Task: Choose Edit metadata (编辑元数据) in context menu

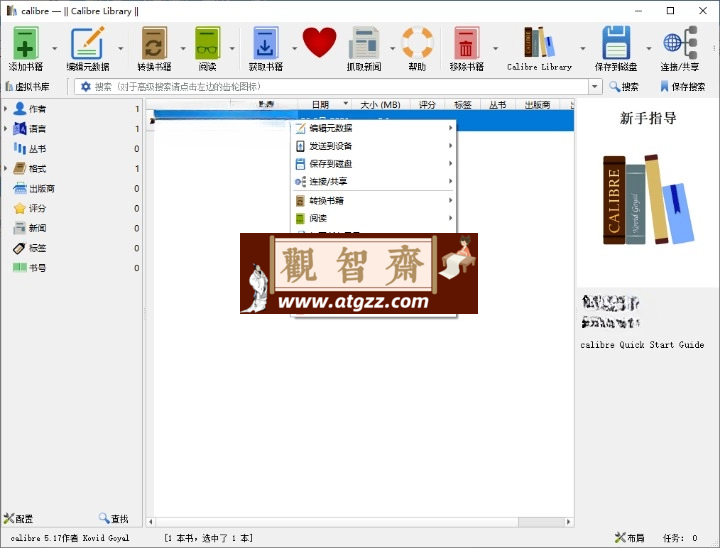Action: (374, 128)
